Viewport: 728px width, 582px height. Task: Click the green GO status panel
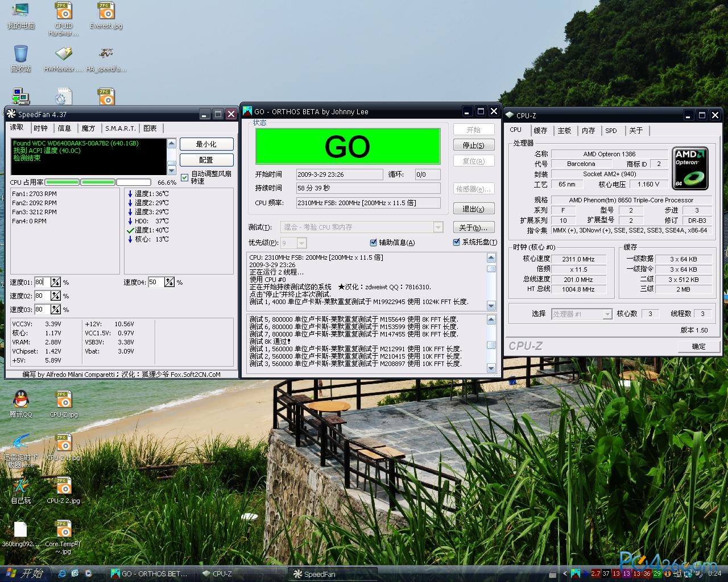[x=348, y=146]
